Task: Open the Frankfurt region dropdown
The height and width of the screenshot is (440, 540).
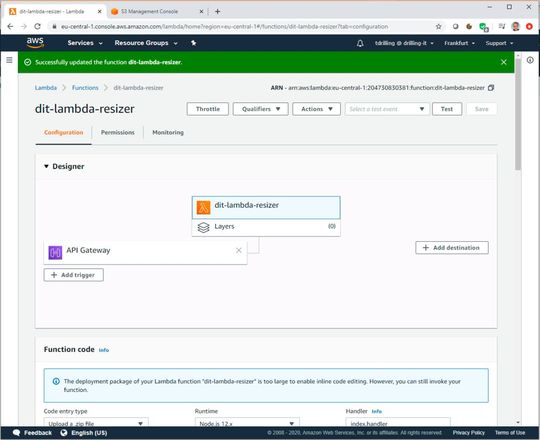Action: (459, 43)
